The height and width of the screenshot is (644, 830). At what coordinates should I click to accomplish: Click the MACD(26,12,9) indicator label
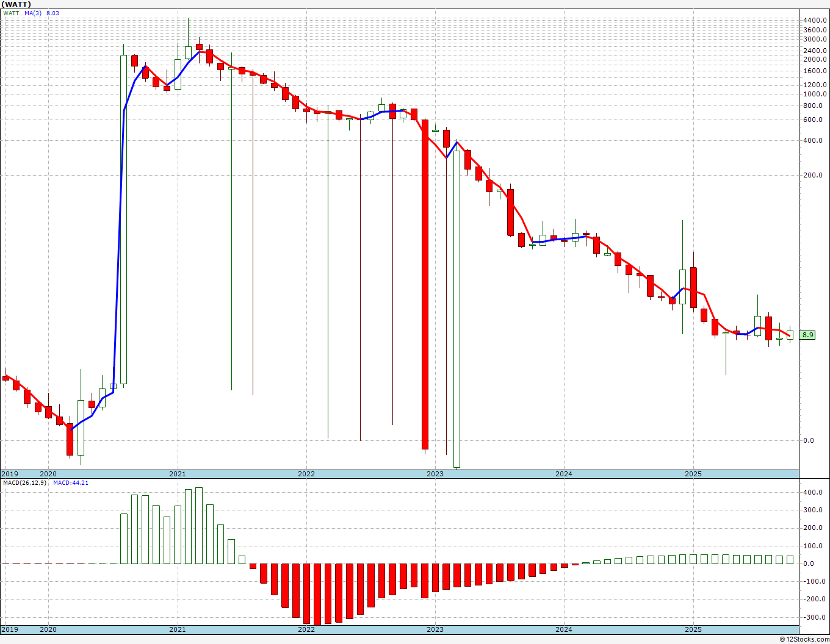25,483
